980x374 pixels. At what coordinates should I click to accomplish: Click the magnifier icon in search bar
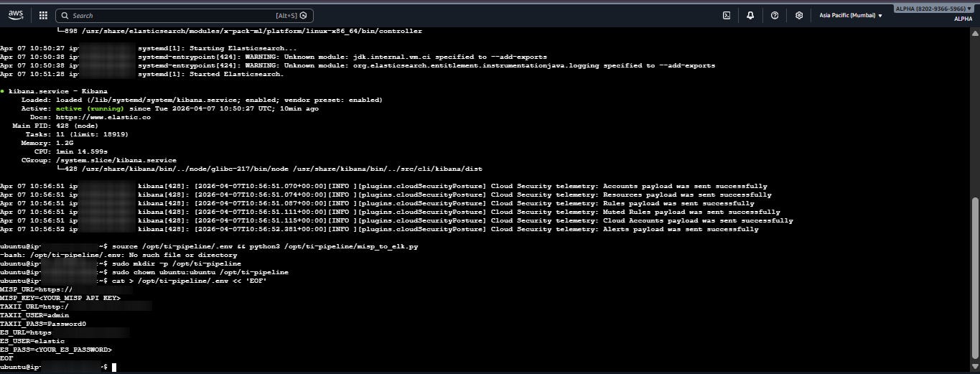65,15
